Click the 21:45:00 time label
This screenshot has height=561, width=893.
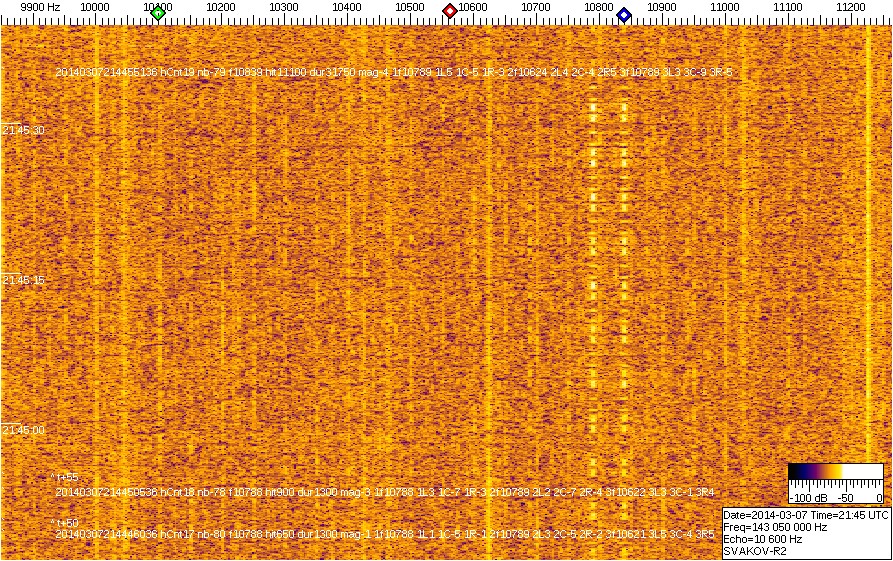pyautogui.click(x=24, y=430)
